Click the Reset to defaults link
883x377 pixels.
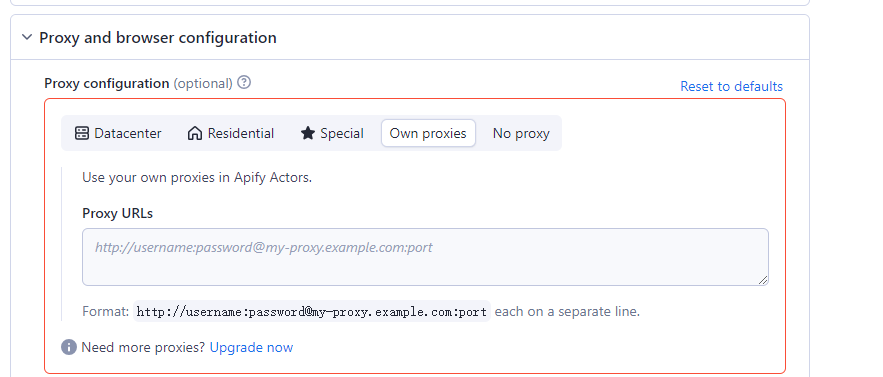tap(731, 86)
